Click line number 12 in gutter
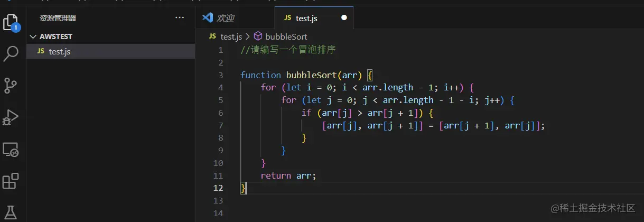644x222 pixels. [x=218, y=188]
